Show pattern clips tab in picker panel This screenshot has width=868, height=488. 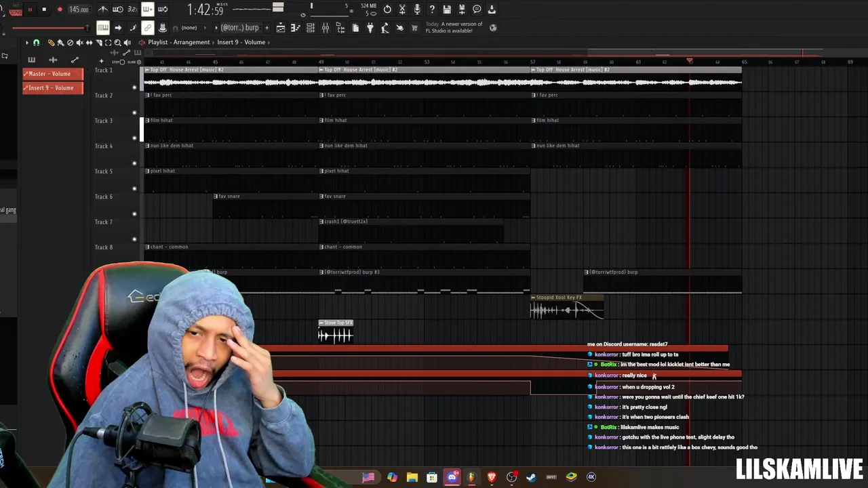pyautogui.click(x=31, y=60)
